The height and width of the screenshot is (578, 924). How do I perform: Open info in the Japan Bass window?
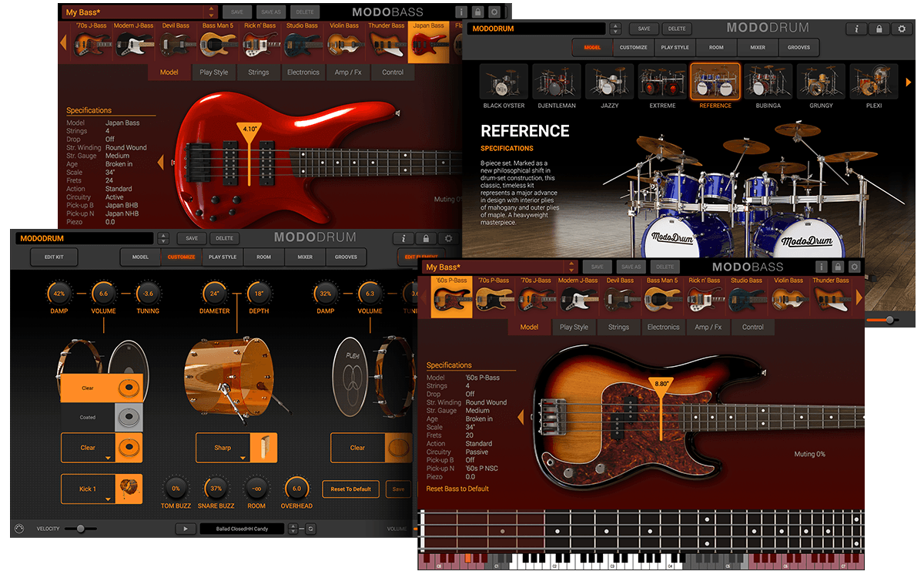point(460,12)
